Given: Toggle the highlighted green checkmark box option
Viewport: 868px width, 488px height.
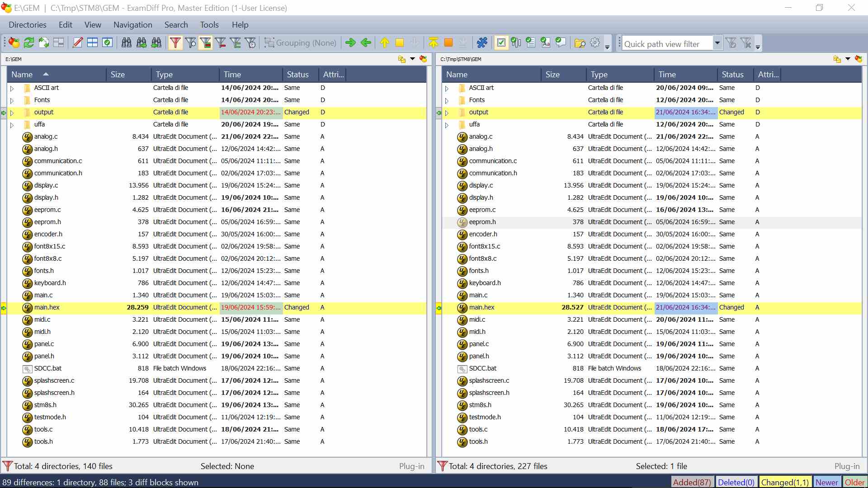Looking at the screenshot, I should pos(501,43).
